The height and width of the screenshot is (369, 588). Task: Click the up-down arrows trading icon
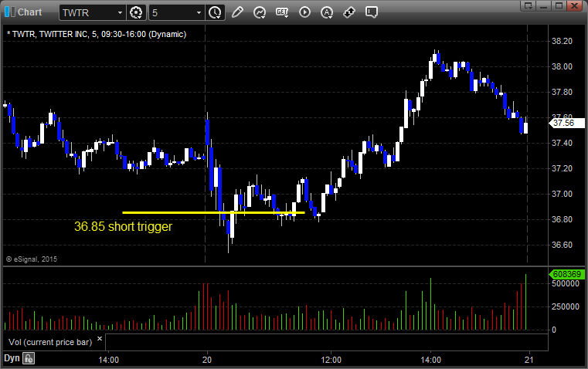pyautogui.click(x=349, y=12)
